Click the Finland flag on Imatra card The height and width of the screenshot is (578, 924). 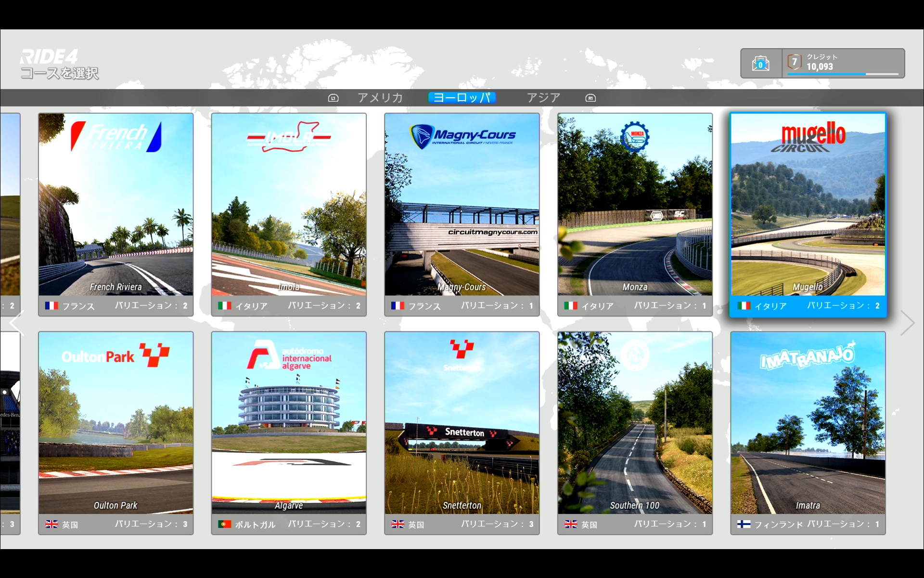pos(744,524)
